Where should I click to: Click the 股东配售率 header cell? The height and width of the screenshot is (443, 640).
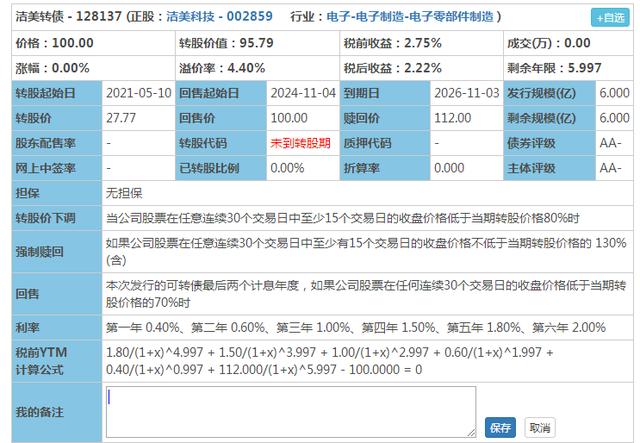[x=57, y=143]
